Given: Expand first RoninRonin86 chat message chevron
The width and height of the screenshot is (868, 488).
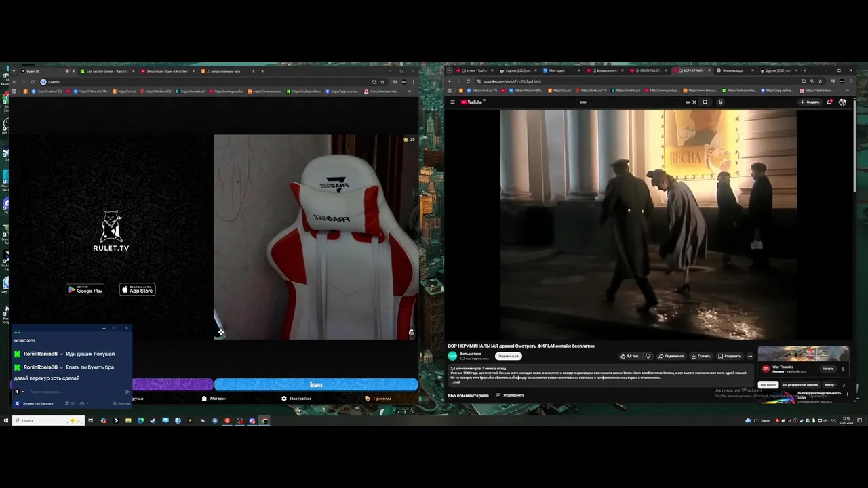Looking at the screenshot, I should (x=62, y=354).
